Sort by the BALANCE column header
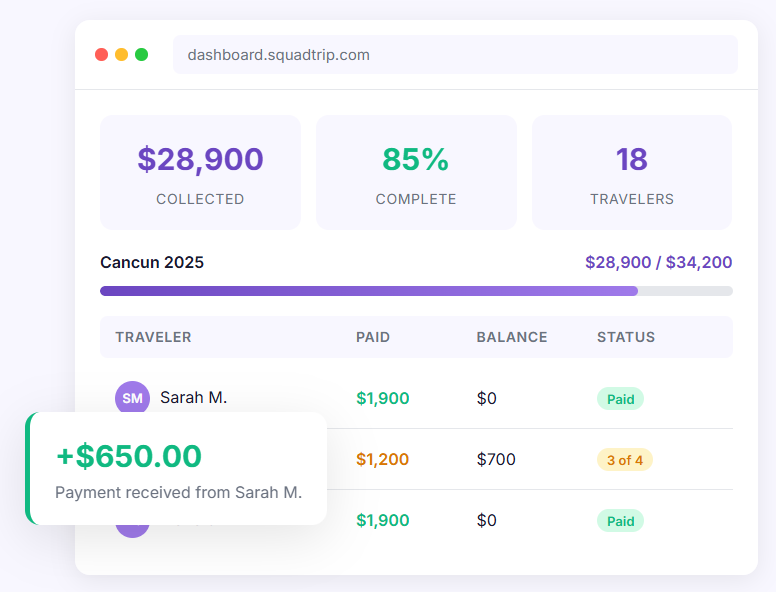This screenshot has width=776, height=592. tap(511, 337)
